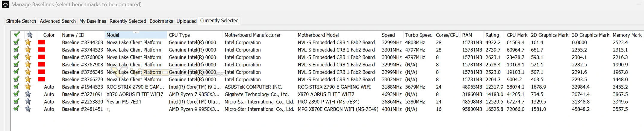This screenshot has width=644, height=131.
Task: Toggle bookmark star of Baseline #1944533
Action: click(x=28, y=87)
